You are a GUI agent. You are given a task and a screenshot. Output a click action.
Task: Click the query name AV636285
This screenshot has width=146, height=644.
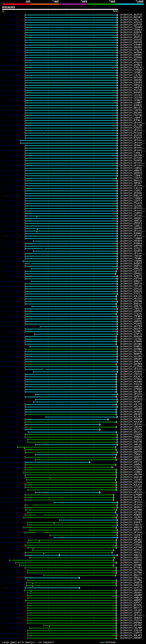pyautogui.click(x=8, y=7)
